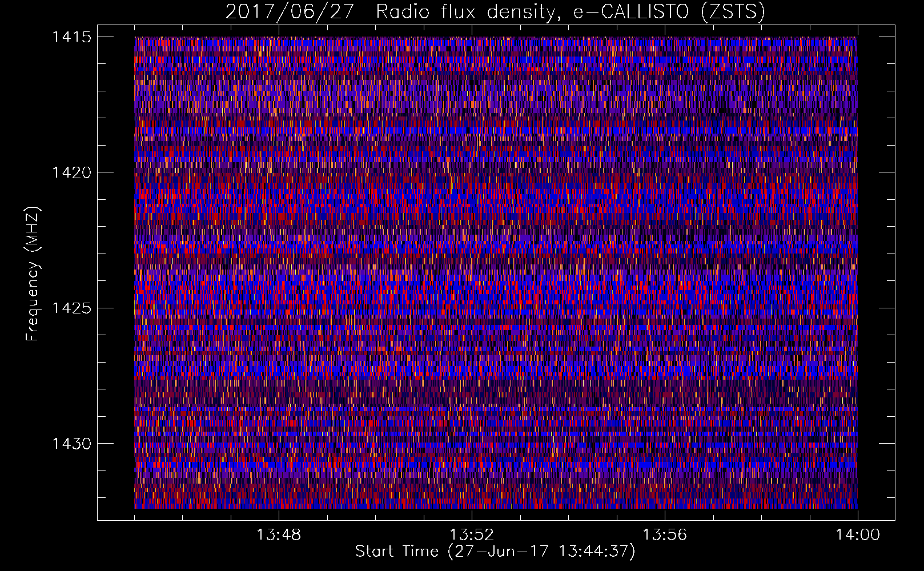Click the 13:56 time tick label
The image size is (924, 571).
coord(665,535)
